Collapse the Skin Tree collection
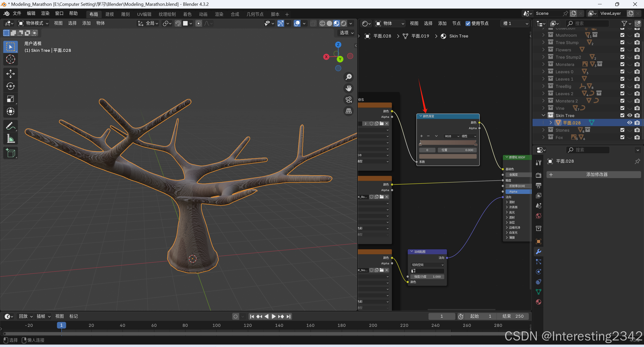The height and width of the screenshot is (347, 644). pyautogui.click(x=543, y=116)
